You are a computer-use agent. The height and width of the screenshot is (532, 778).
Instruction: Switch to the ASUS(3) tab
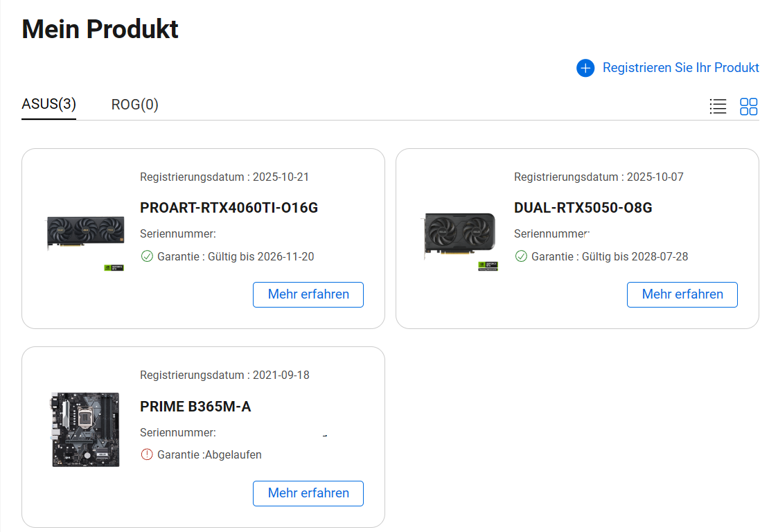point(48,105)
